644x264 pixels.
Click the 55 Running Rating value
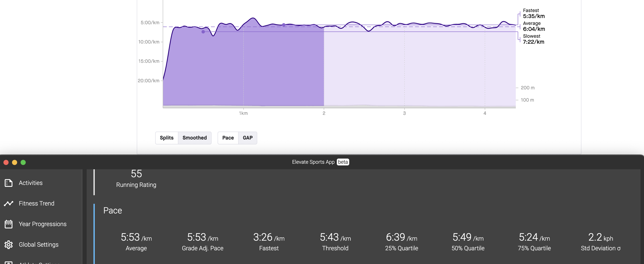(x=136, y=174)
